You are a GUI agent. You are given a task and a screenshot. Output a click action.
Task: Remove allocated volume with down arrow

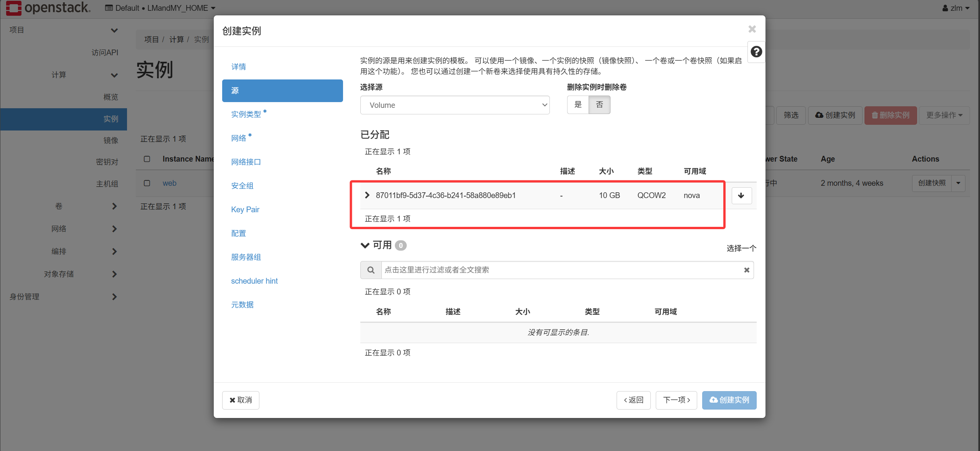741,196
